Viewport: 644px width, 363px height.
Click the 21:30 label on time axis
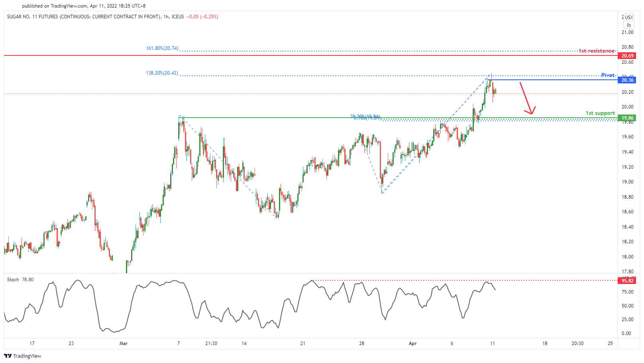click(211, 343)
